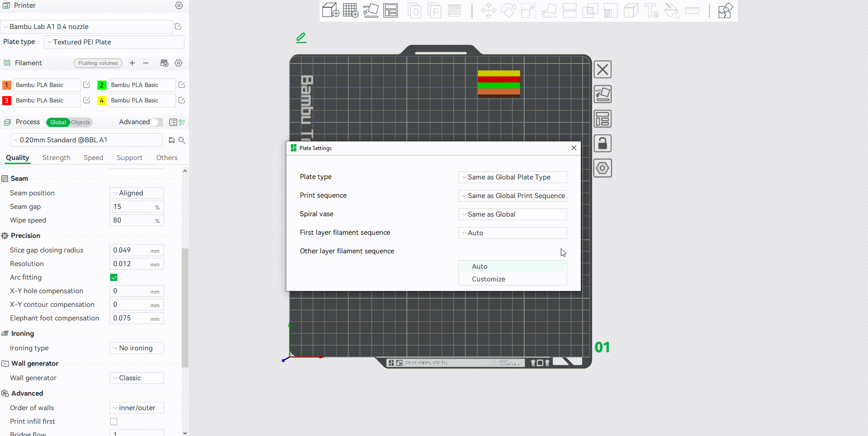
Task: Open the Spiral vase dropdown
Action: [513, 214]
